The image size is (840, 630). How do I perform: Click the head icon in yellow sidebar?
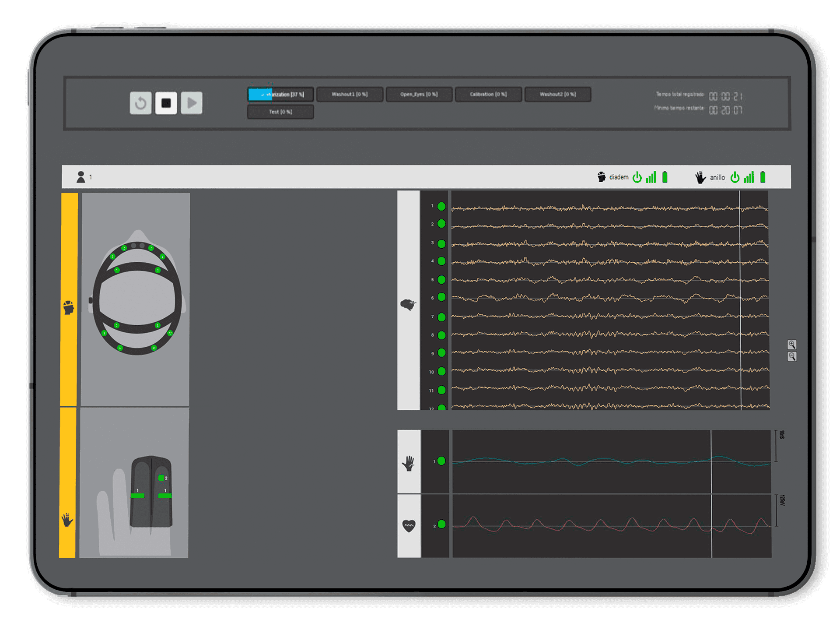click(68, 307)
